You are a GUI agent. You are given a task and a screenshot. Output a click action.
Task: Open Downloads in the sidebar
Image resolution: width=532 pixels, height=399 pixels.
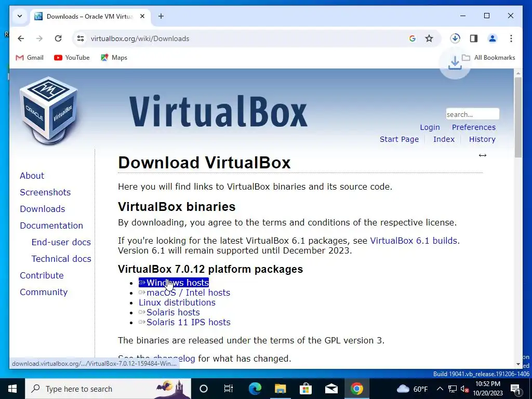[43, 209]
